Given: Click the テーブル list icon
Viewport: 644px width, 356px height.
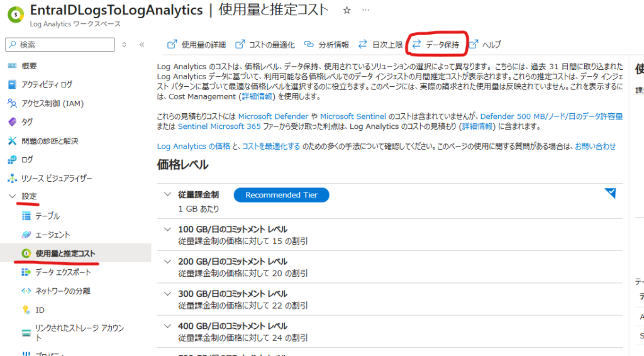Looking at the screenshot, I should pyautogui.click(x=26, y=216).
